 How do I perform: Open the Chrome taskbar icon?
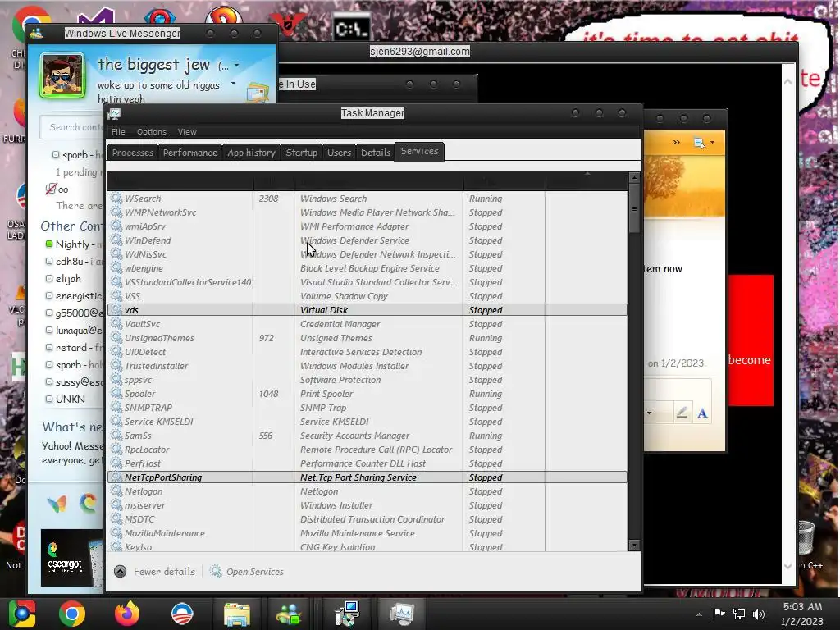coord(72,614)
